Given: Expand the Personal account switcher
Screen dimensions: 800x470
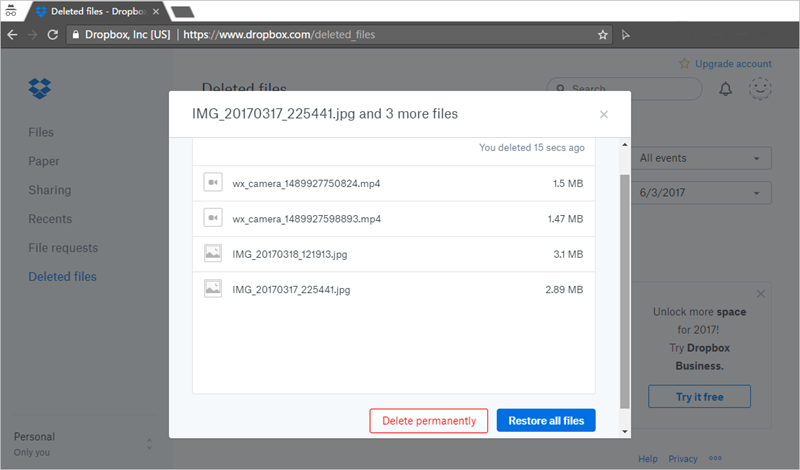Looking at the screenshot, I should (149, 444).
